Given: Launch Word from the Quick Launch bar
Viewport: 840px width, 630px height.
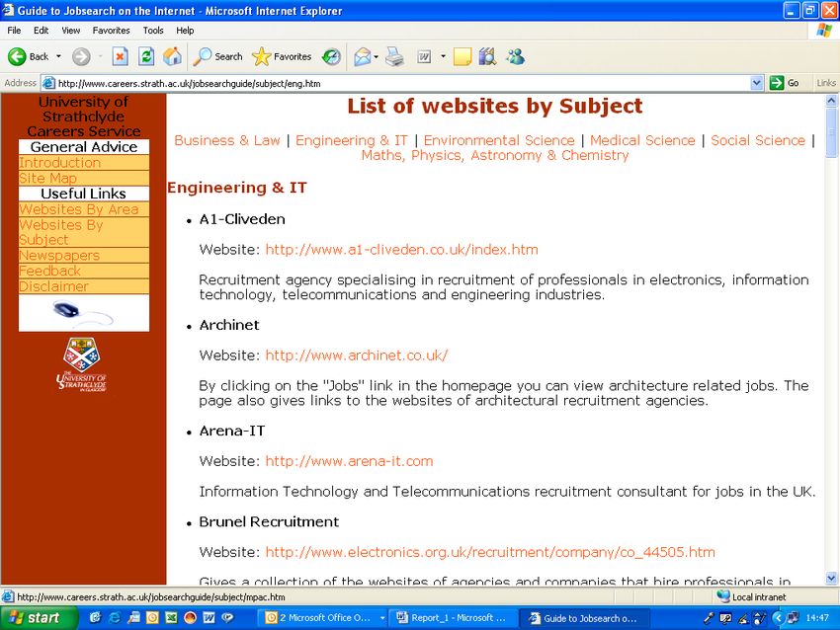Looking at the screenshot, I should pyautogui.click(x=209, y=618).
